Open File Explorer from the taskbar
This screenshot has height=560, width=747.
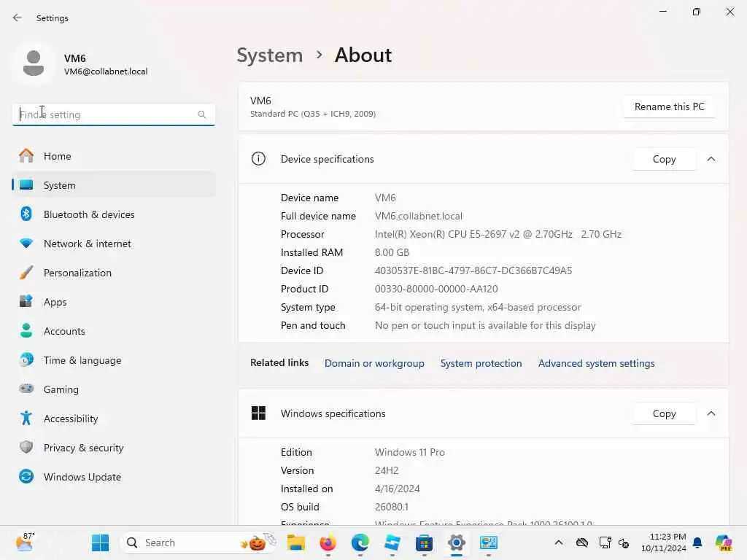pos(296,542)
